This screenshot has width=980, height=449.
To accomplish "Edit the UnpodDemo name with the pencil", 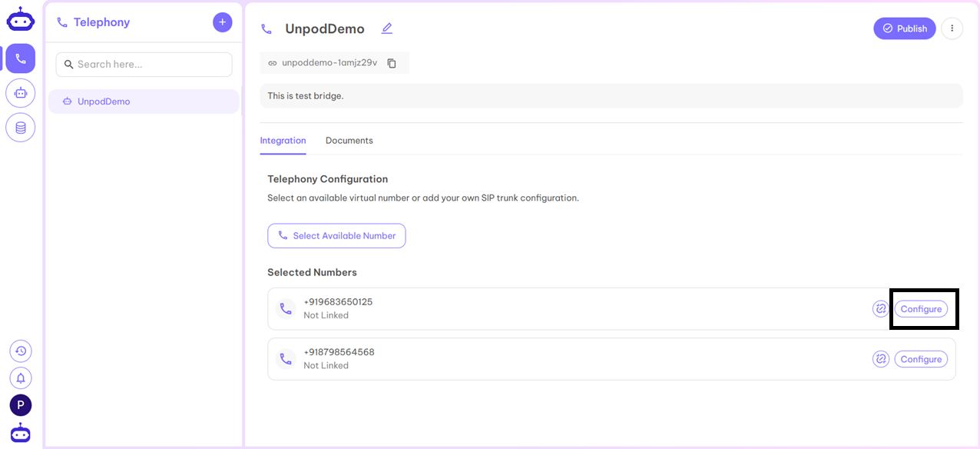I will click(387, 28).
